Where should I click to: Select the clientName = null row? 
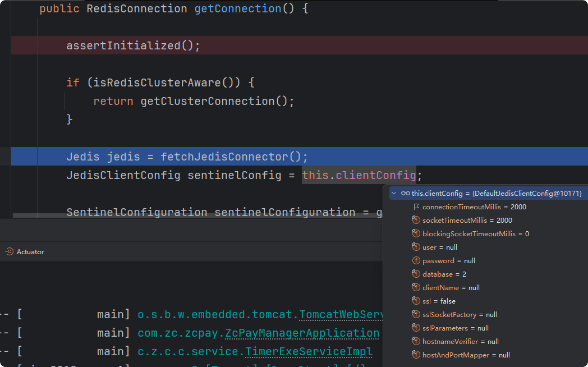(x=489, y=287)
